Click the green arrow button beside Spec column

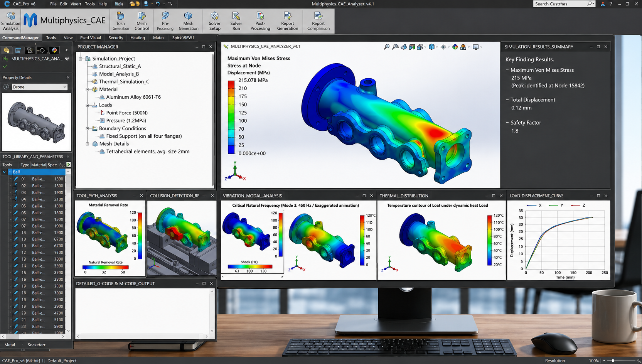[69, 165]
